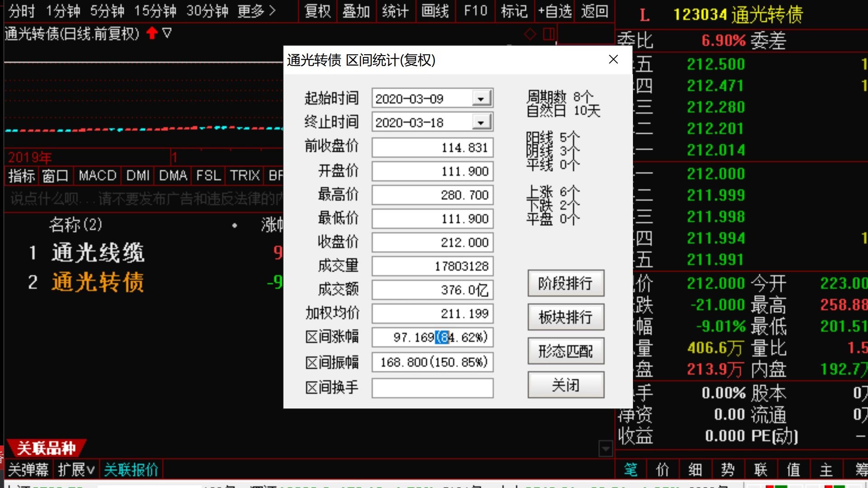The height and width of the screenshot is (488, 868).
Task: Click the 复权 toolbar button
Action: click(x=318, y=11)
